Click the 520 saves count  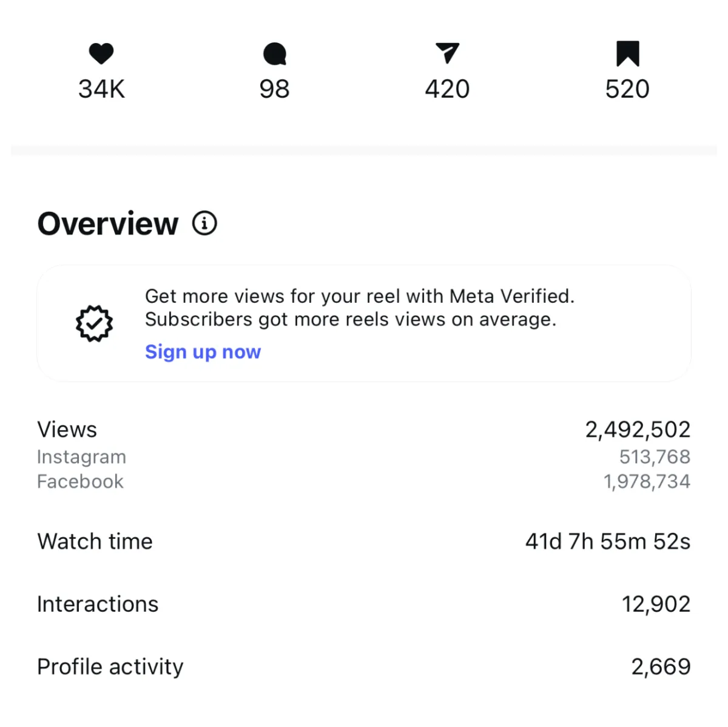tap(627, 89)
